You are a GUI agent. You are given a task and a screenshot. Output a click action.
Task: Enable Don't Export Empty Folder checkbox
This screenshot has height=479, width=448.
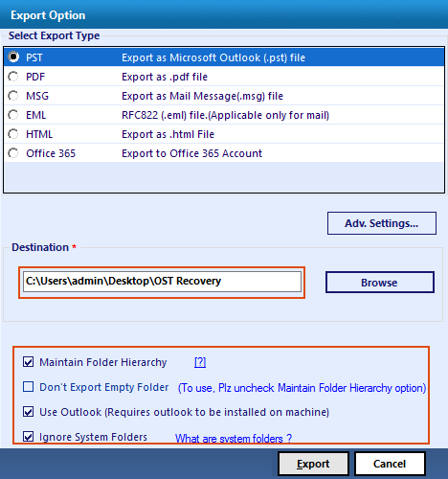28,387
